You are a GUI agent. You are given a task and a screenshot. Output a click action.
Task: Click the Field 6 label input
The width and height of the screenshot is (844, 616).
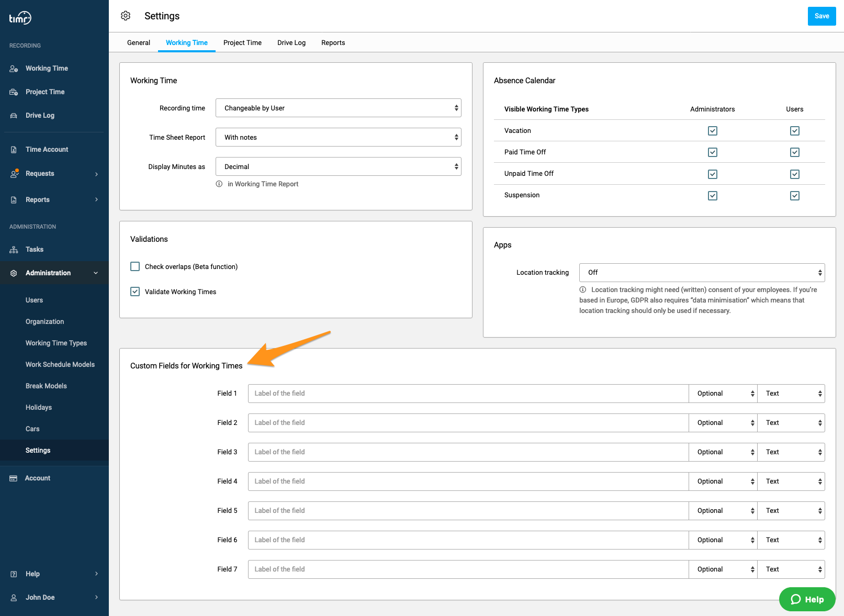468,540
